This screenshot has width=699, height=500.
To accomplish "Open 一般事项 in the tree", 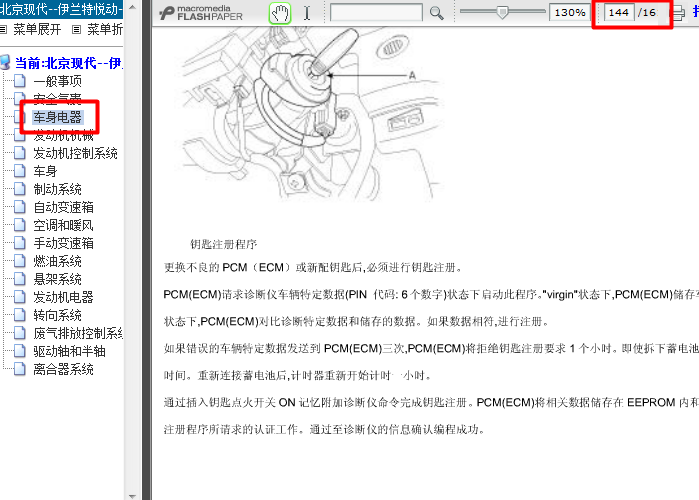I will click(58, 81).
